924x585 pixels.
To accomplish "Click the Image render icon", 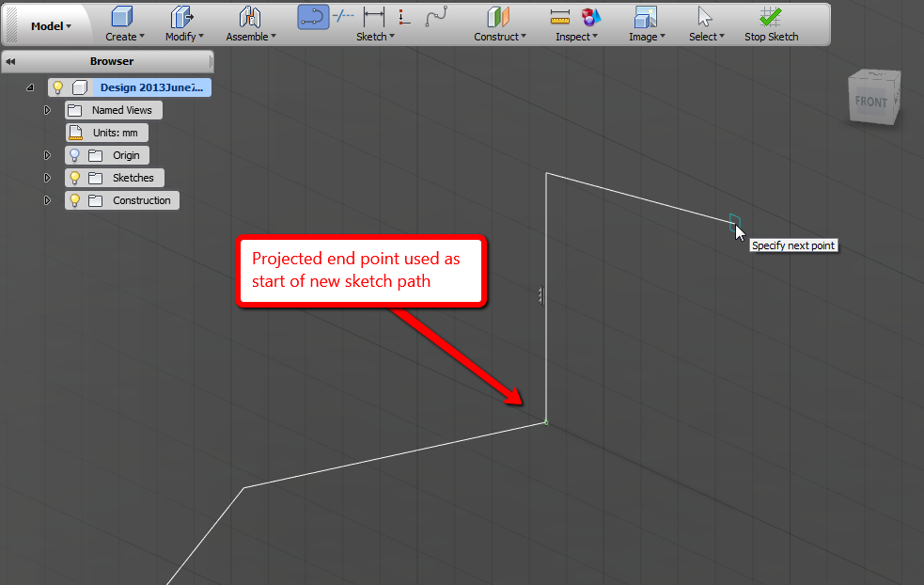I will [x=645, y=17].
